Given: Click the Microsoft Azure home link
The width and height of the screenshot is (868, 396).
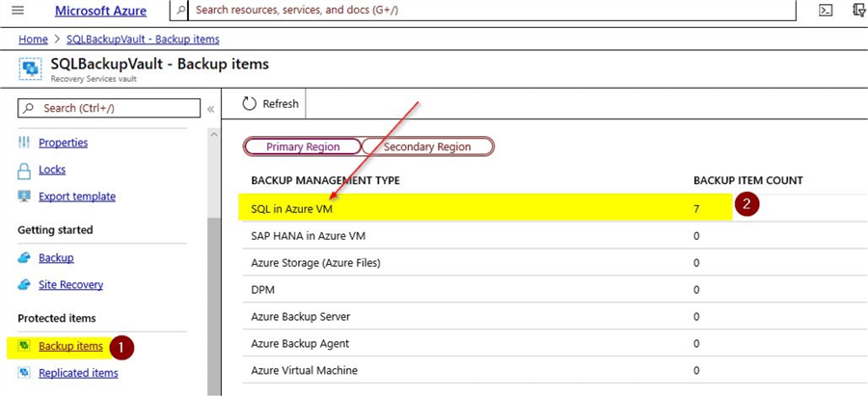Looking at the screenshot, I should [x=100, y=11].
